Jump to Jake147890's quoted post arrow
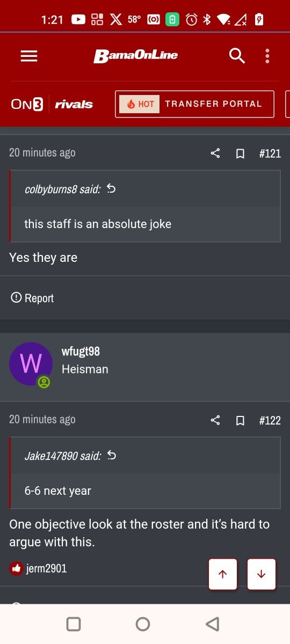The width and height of the screenshot is (290, 644). [112, 455]
